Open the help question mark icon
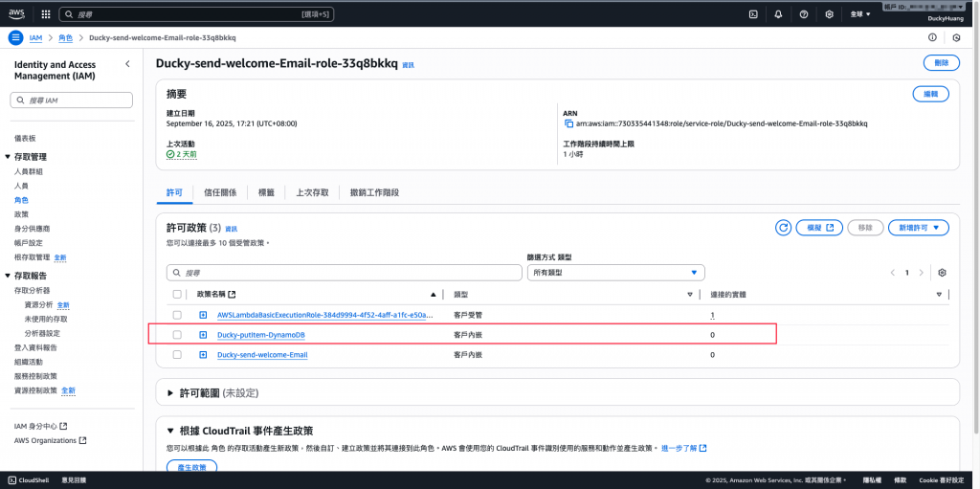The width and height of the screenshot is (980, 489). click(804, 13)
